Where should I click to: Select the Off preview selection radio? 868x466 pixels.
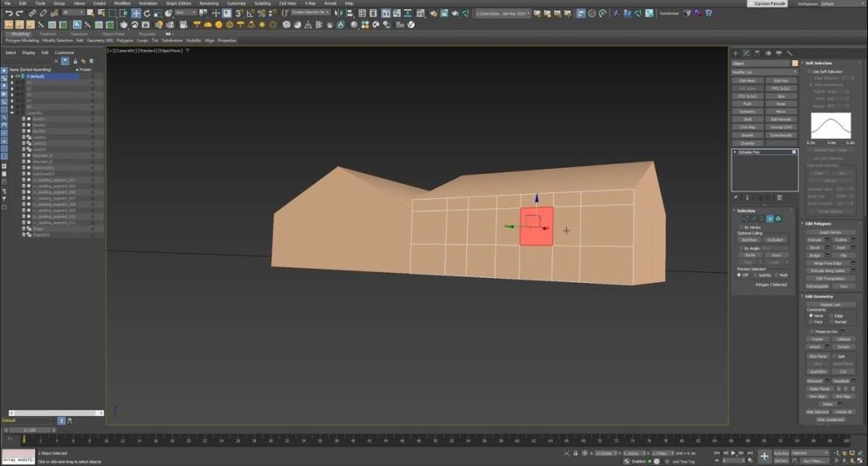point(739,275)
